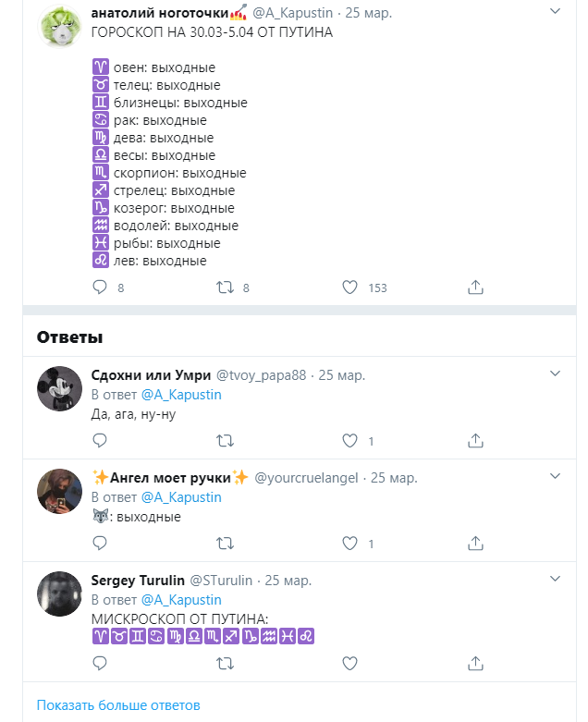Open @A_Kapustin mention in first reply
588x722 pixels.
[181, 395]
